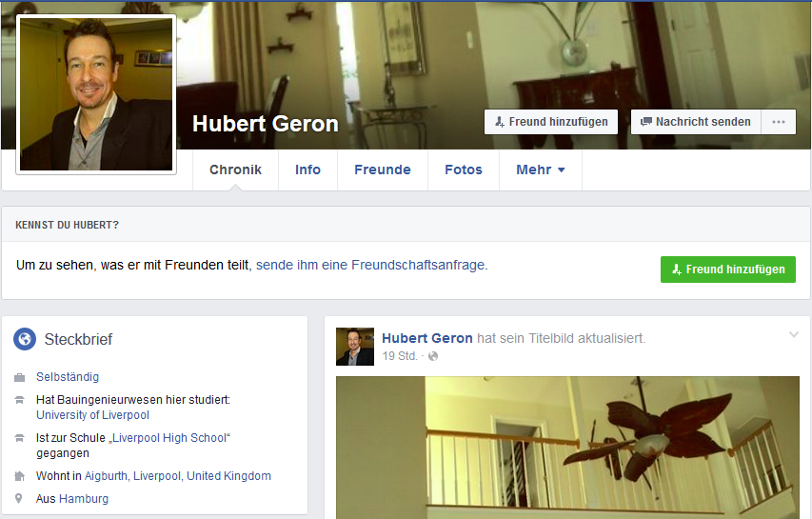Open the Fotos tab
The width and height of the screenshot is (812, 519).
[464, 170]
